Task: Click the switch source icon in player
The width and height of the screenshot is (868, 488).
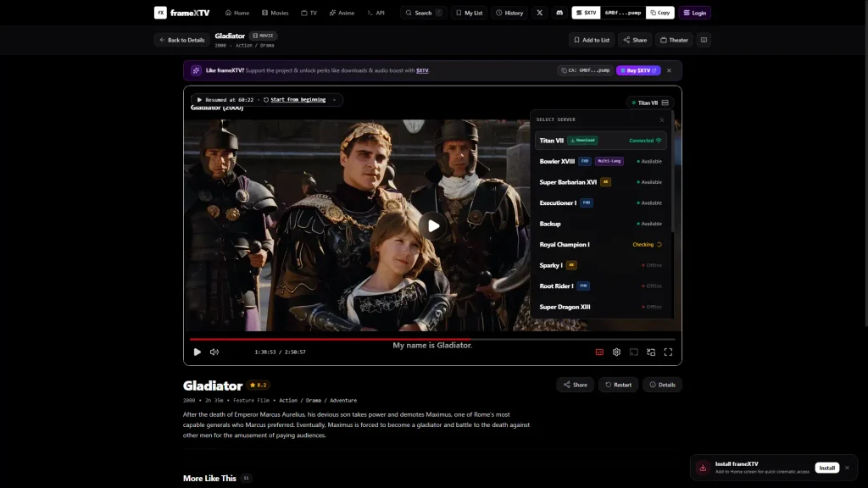Action: pos(651,352)
